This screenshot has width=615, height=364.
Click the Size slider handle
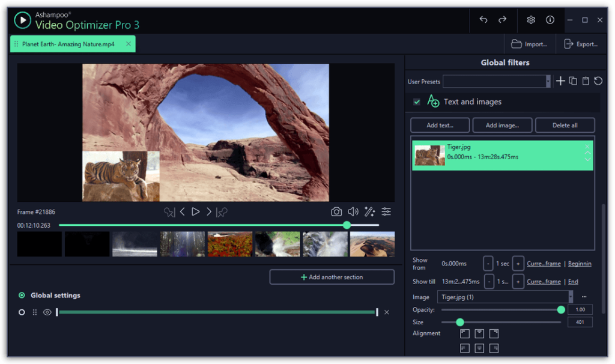coord(460,323)
